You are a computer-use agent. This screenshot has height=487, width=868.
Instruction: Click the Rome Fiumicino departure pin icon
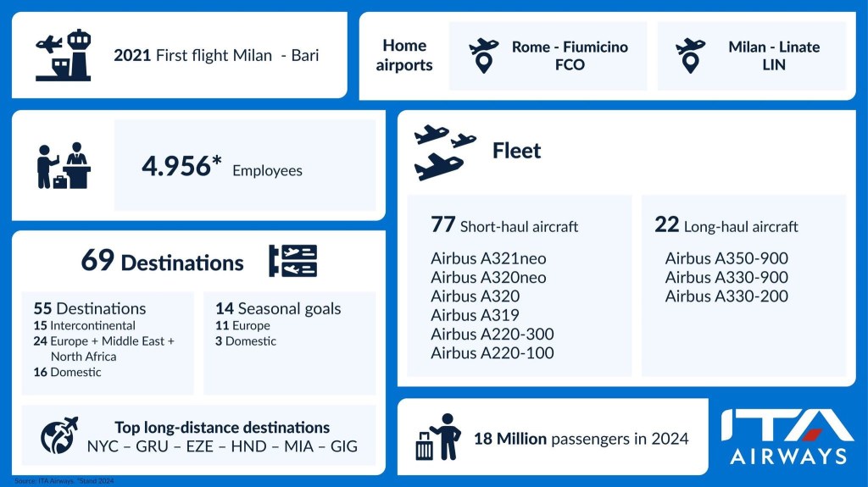click(x=483, y=55)
